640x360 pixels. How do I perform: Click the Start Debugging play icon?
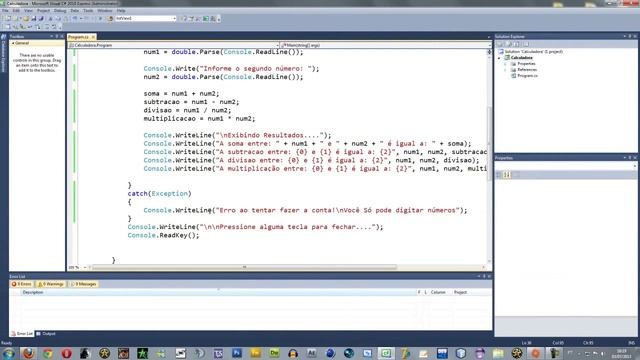tap(100, 18)
